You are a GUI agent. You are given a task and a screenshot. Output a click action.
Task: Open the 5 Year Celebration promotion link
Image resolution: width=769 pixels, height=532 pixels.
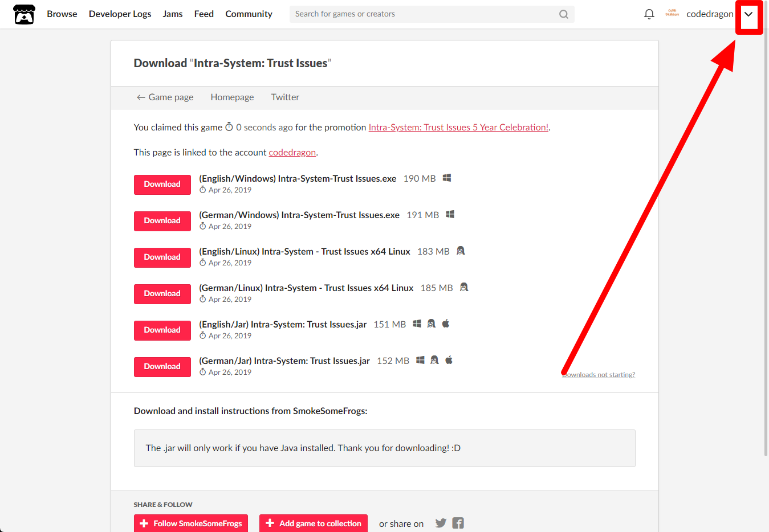[458, 128]
